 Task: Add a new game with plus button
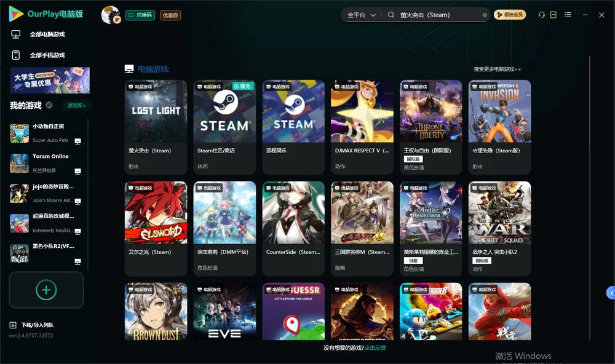[x=46, y=290]
